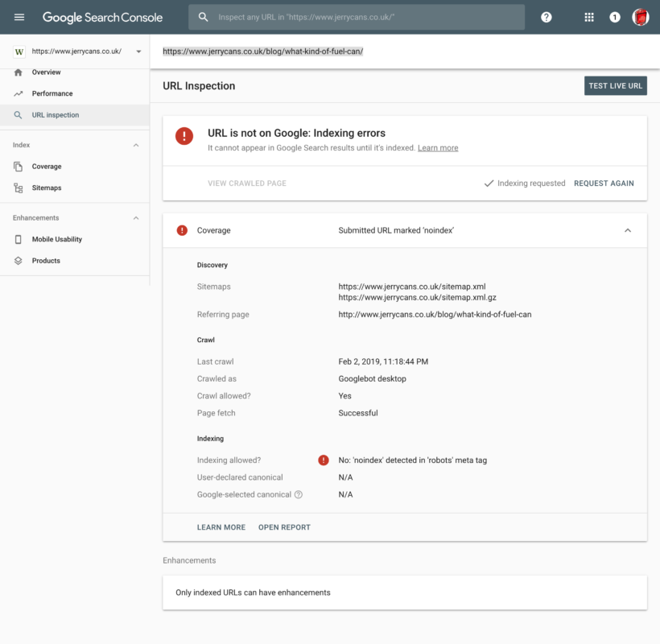Click the search magnifier in the inspect bar
This screenshot has width=660, height=644.
pyautogui.click(x=204, y=17)
